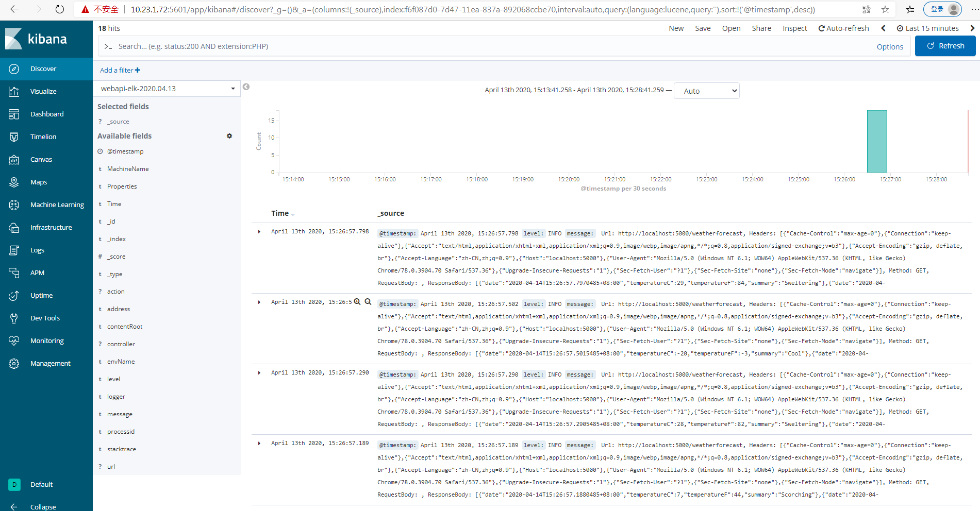Open Machine Learning
Viewport: 980px width, 511px height.
[57, 205]
